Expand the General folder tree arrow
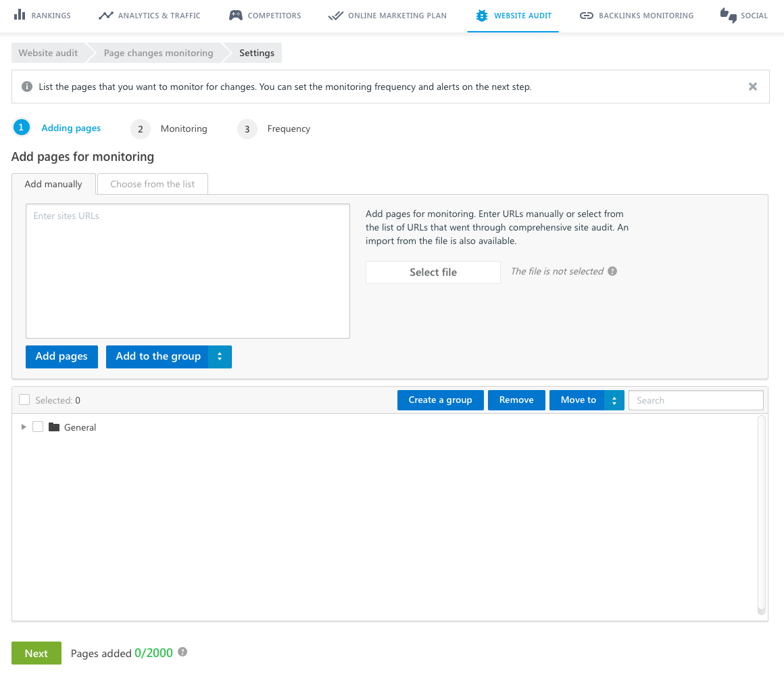This screenshot has height=674, width=784. (x=24, y=427)
